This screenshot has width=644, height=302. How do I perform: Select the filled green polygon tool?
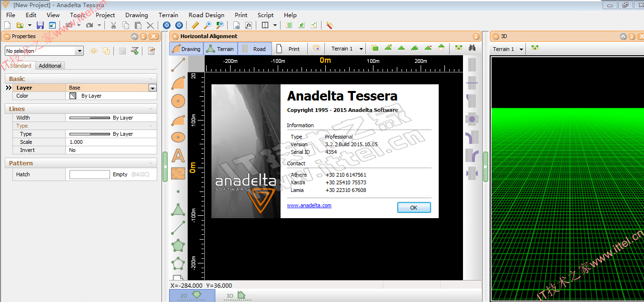178,246
